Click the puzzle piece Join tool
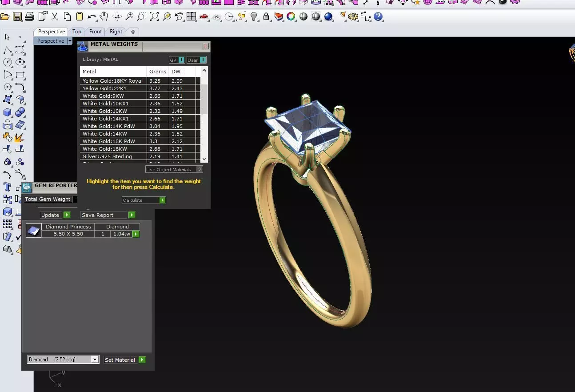 [7, 137]
